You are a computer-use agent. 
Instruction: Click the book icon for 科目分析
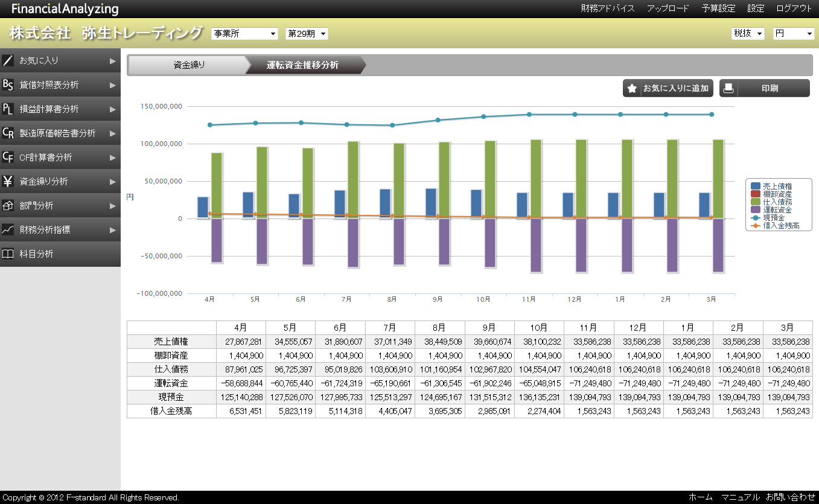coord(8,254)
